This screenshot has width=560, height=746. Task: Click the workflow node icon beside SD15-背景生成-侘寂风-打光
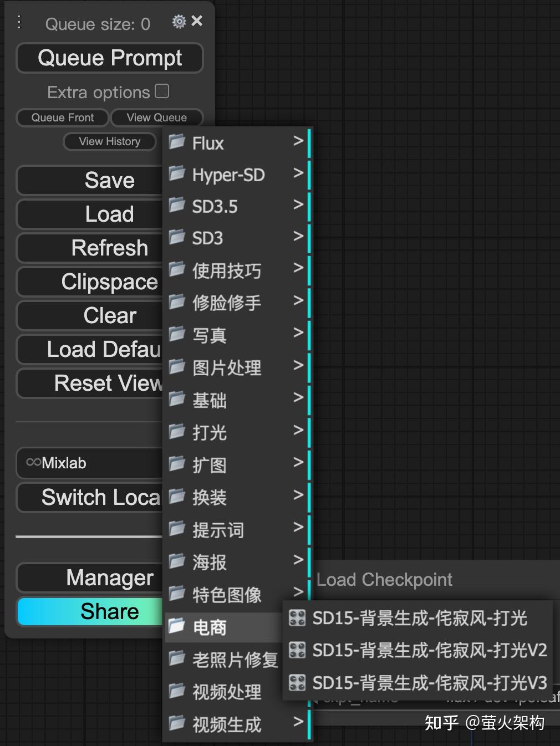[x=297, y=618]
